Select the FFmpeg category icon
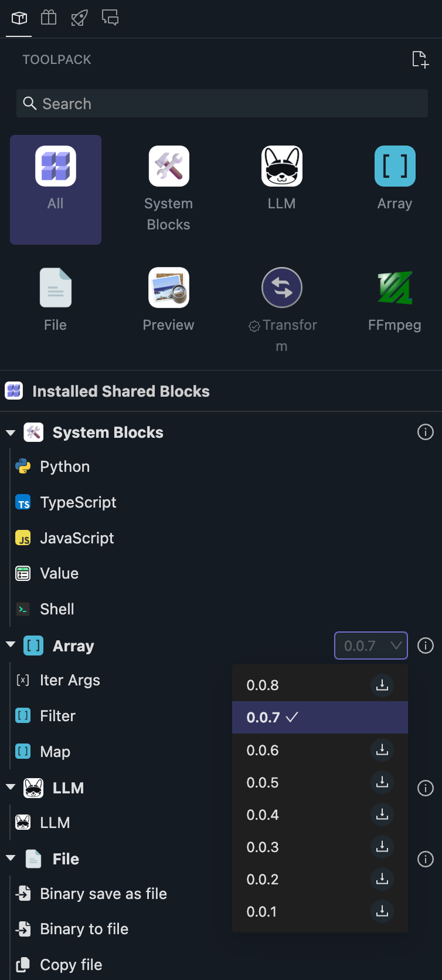 tap(395, 288)
